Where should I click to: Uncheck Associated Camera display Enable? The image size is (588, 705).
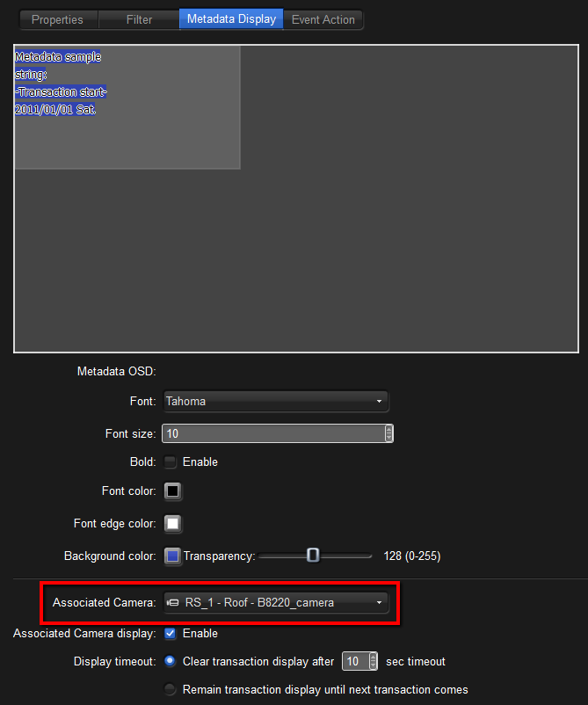point(171,633)
